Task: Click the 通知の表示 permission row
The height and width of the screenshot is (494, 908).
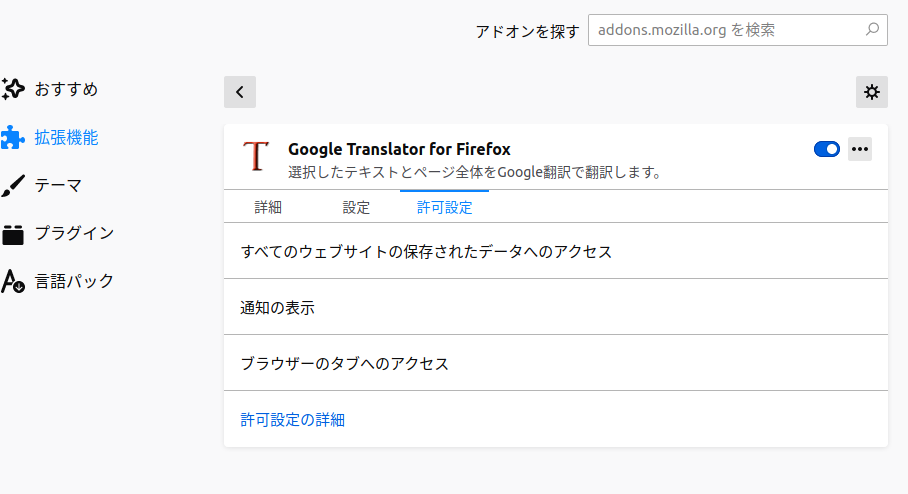Action: click(278, 308)
